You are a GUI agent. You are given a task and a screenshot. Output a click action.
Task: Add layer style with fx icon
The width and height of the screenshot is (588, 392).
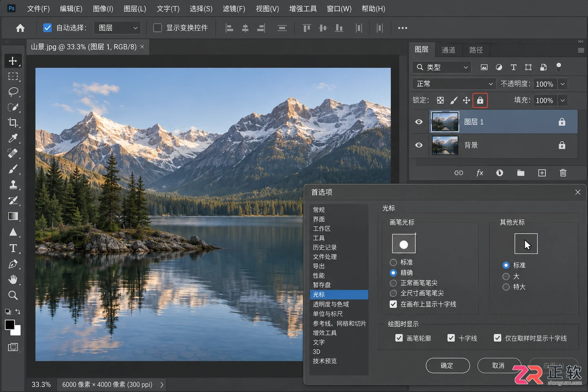[x=480, y=173]
